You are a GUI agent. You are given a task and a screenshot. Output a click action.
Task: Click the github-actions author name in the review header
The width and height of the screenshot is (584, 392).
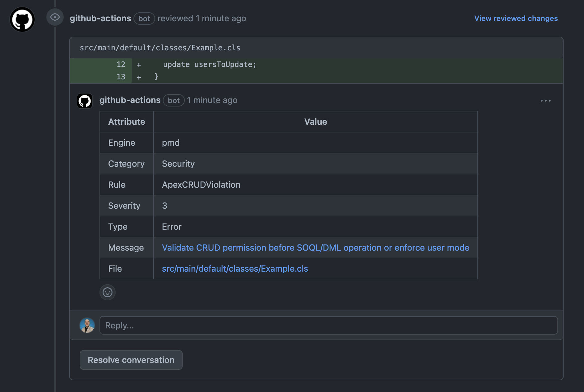[x=100, y=19]
